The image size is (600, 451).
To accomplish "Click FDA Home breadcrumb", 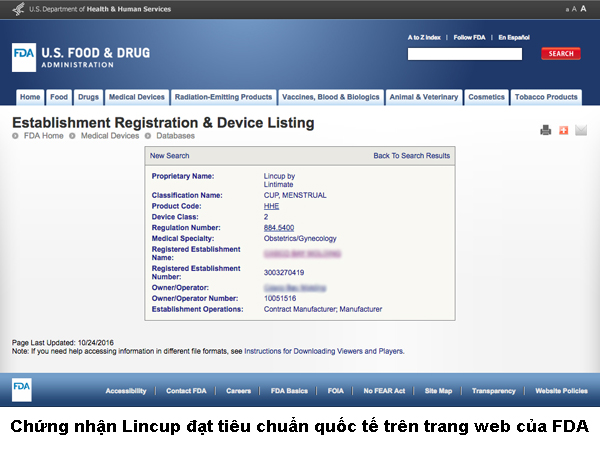I will 44,136.
